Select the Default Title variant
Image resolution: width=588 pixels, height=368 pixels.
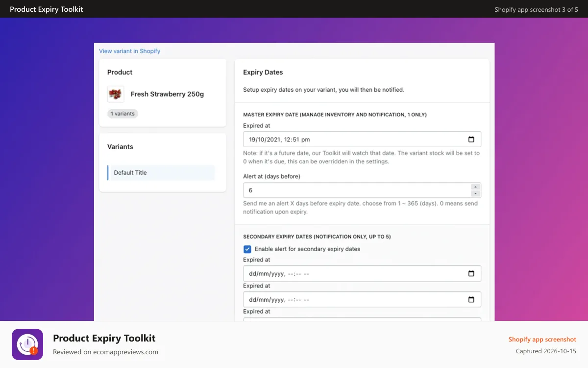[161, 173]
